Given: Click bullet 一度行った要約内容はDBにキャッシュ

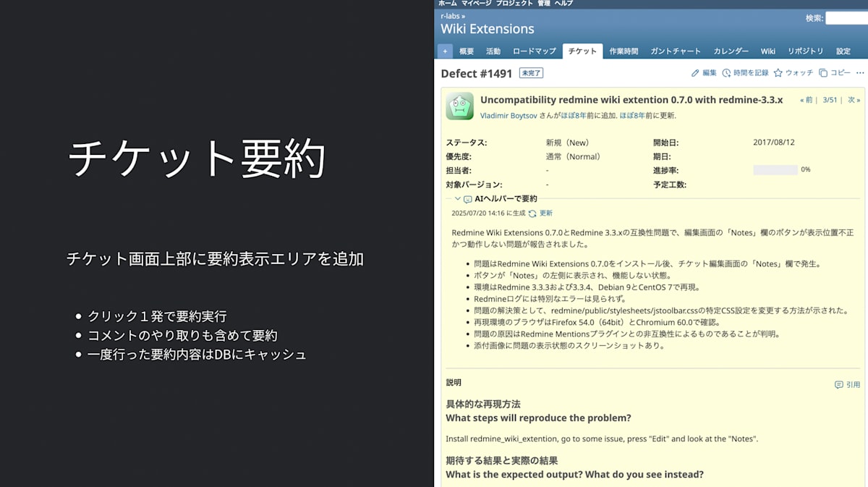Looking at the screenshot, I should tap(197, 355).
